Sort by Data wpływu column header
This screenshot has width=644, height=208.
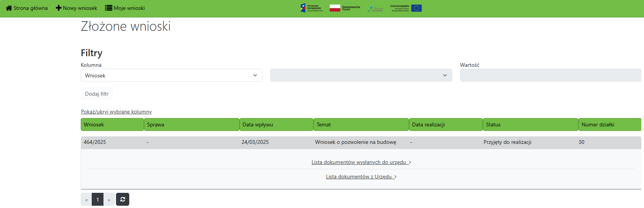click(276, 124)
